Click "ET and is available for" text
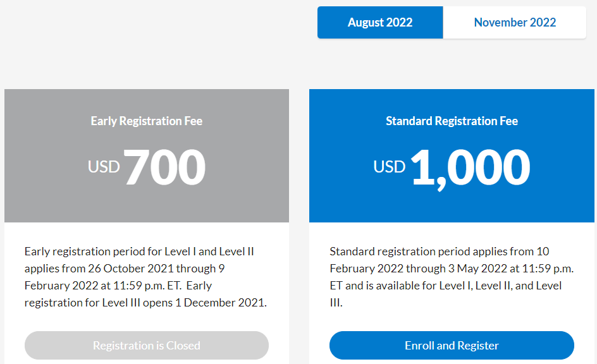 pos(383,286)
